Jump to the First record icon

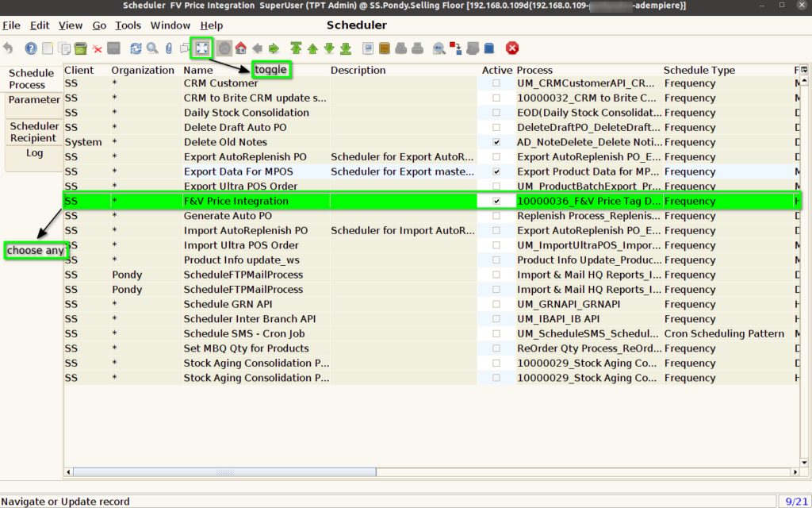pyautogui.click(x=297, y=48)
